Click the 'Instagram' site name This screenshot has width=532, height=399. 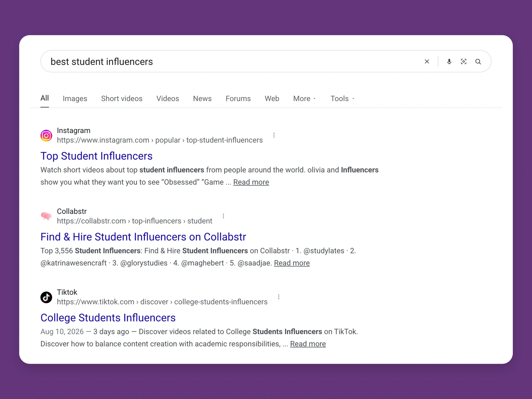click(x=73, y=130)
